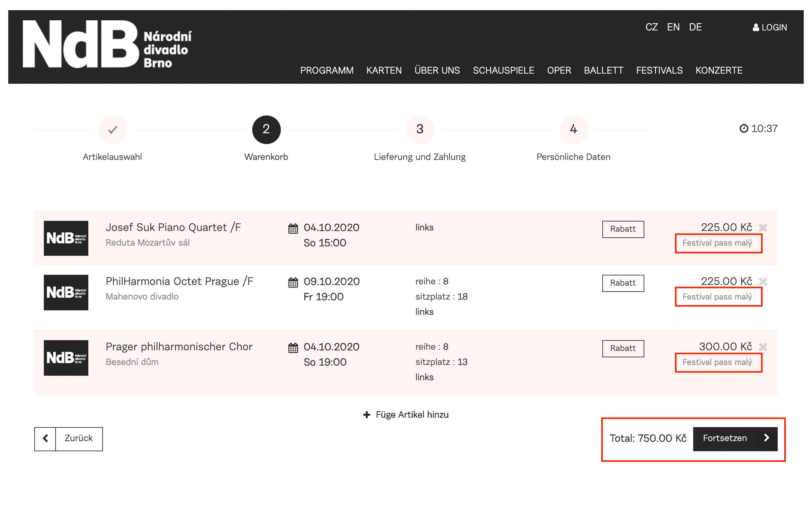Click calendar icon next to 09.10.2020
The image size is (812, 528).
[293, 282]
